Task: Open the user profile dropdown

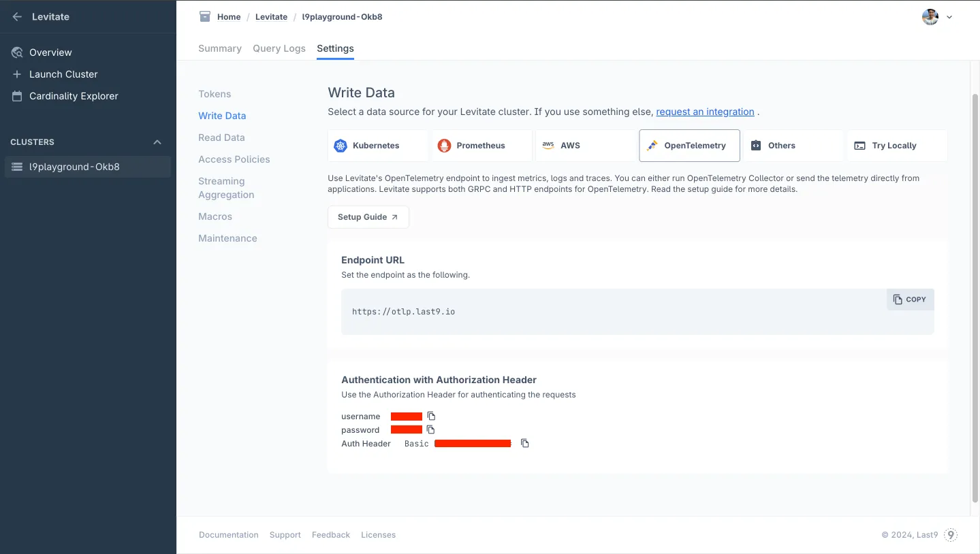Action: point(937,17)
